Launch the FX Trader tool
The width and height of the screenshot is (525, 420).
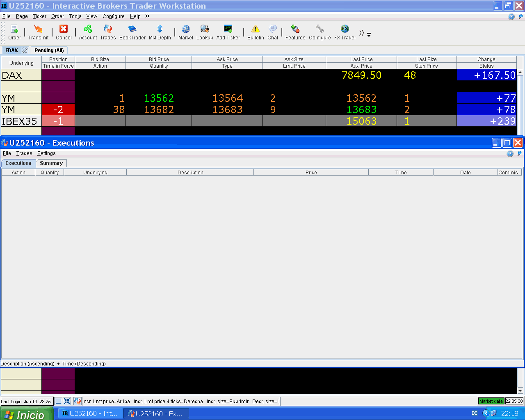tap(345, 29)
